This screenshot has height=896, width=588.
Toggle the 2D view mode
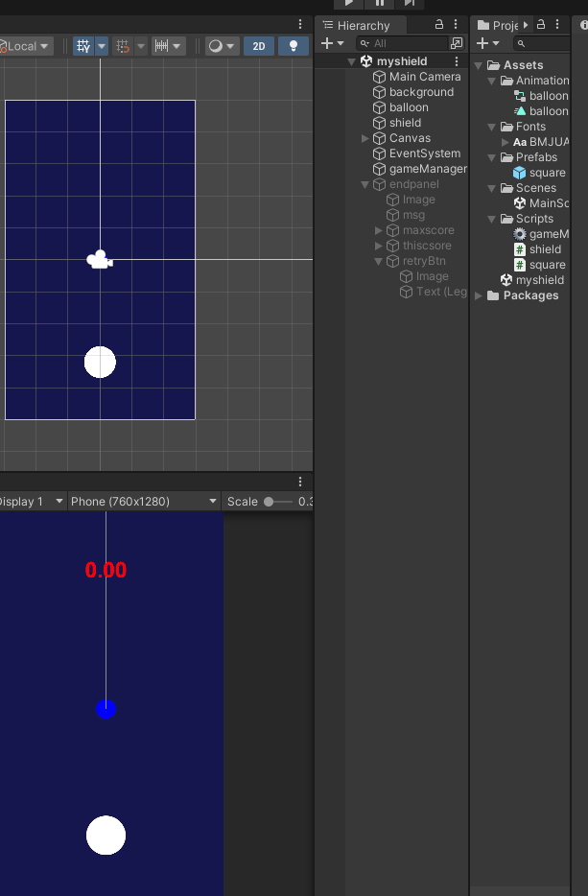(x=259, y=46)
